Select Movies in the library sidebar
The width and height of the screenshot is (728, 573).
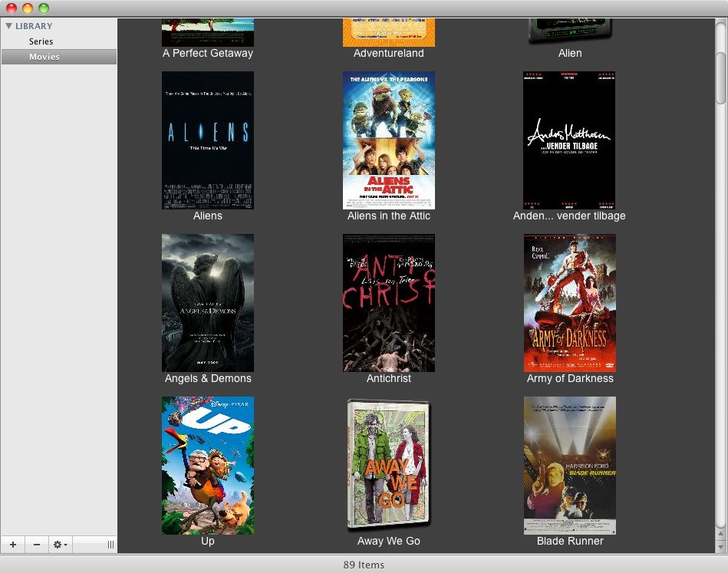pos(44,57)
